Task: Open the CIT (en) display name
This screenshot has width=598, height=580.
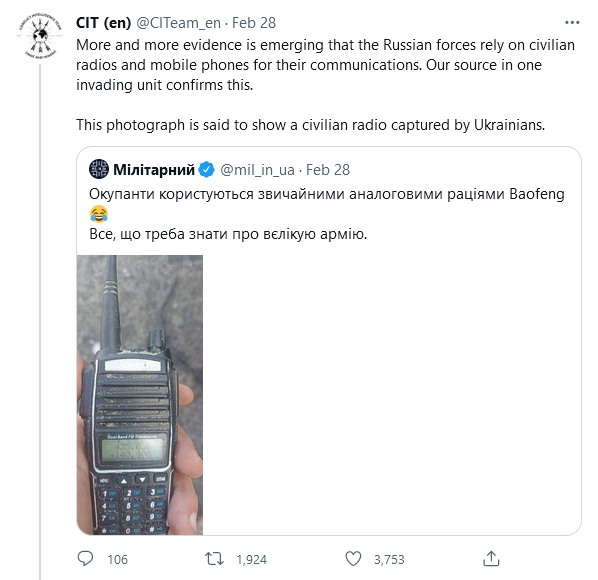Action: (x=103, y=23)
